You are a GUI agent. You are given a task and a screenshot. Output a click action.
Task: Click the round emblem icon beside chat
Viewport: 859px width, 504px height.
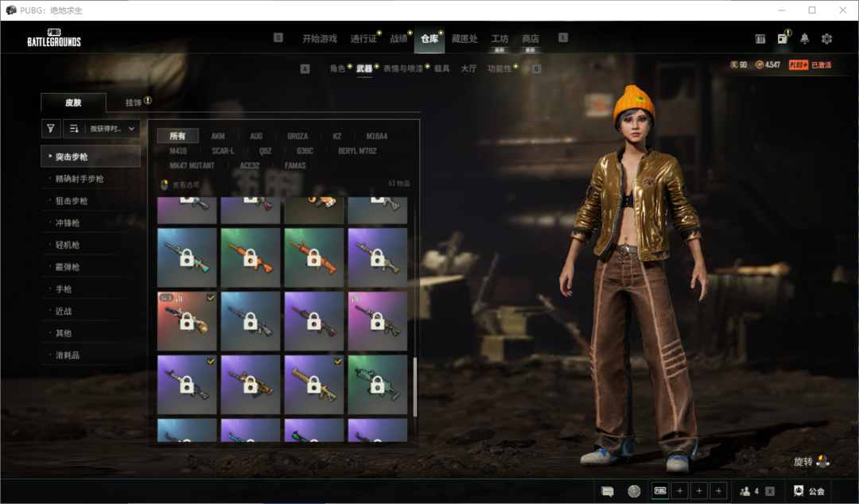(x=634, y=491)
